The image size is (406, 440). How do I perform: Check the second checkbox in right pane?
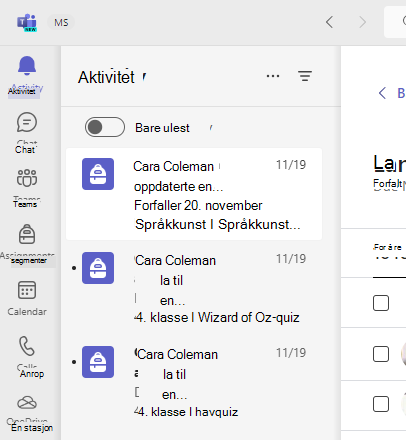pyautogui.click(x=381, y=354)
